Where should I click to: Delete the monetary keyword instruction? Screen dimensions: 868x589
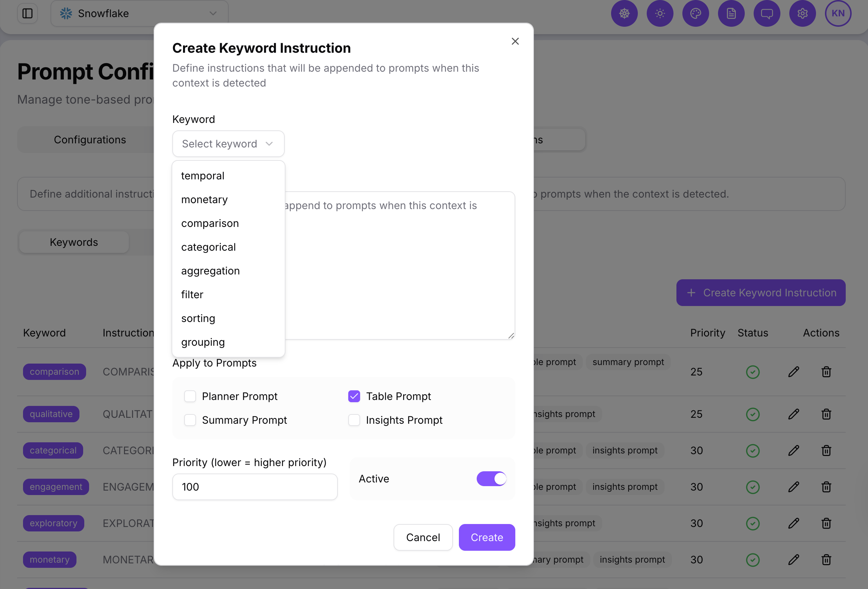(x=826, y=560)
